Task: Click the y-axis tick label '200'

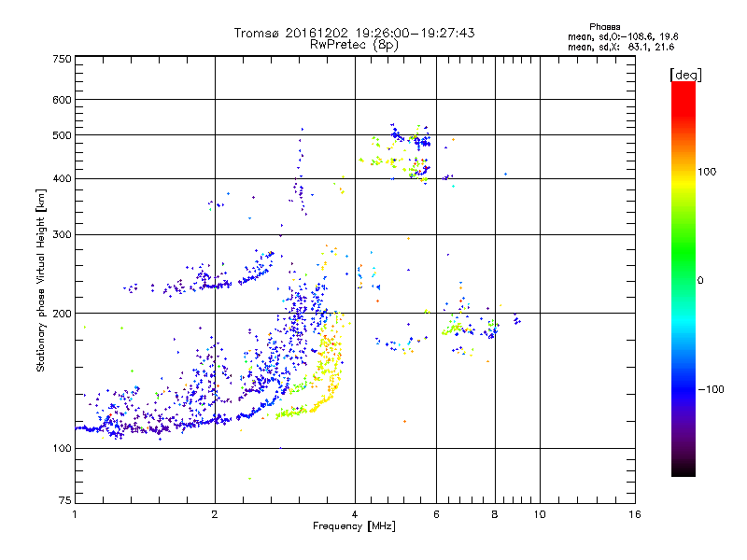Action: pyautogui.click(x=62, y=314)
